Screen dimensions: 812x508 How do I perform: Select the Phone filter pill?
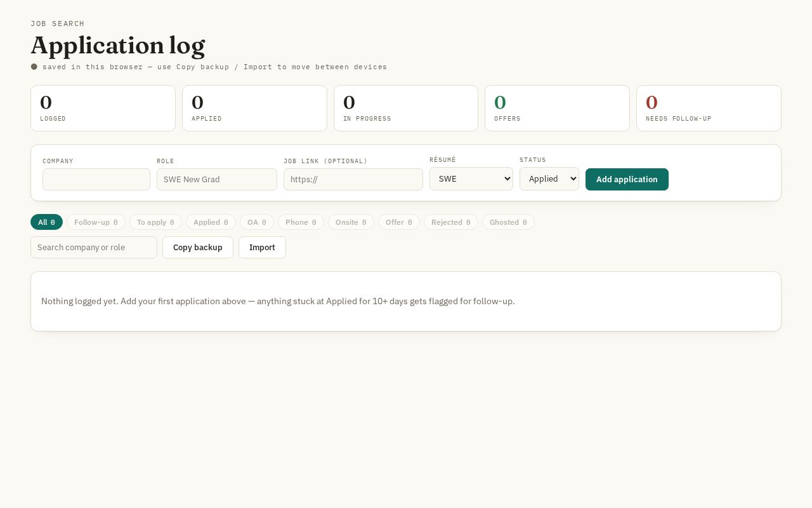click(301, 222)
